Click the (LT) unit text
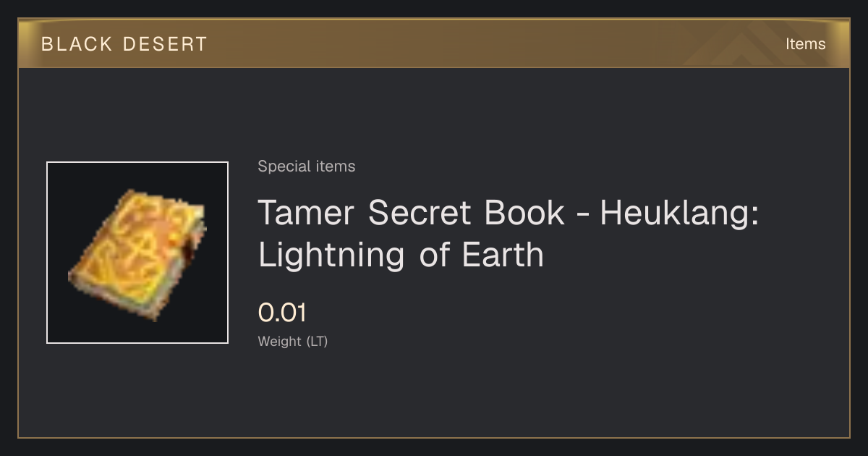 [x=318, y=342]
